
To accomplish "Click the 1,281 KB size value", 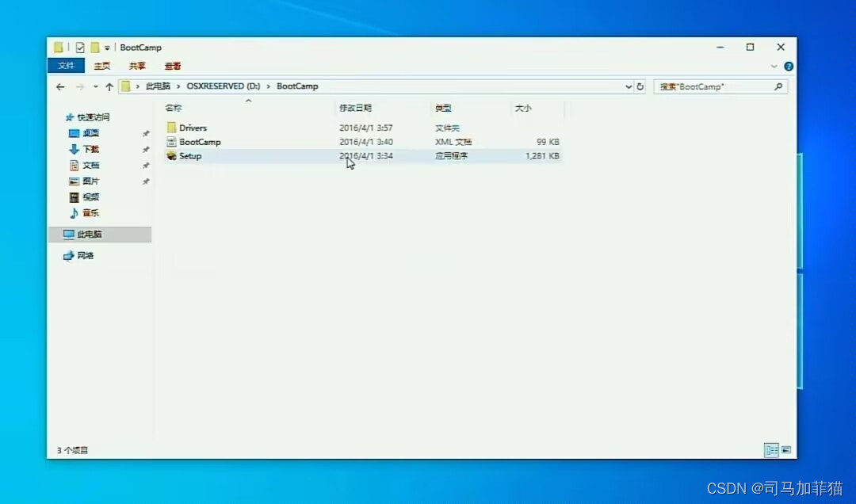I will (x=542, y=156).
